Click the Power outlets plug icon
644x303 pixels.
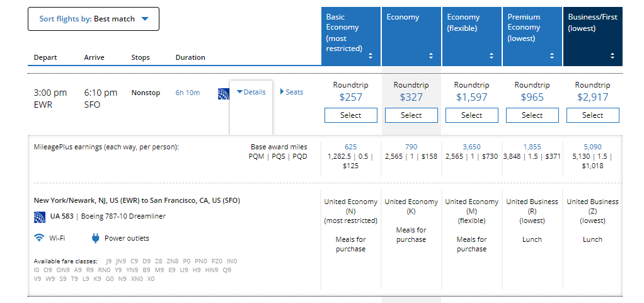click(x=95, y=238)
